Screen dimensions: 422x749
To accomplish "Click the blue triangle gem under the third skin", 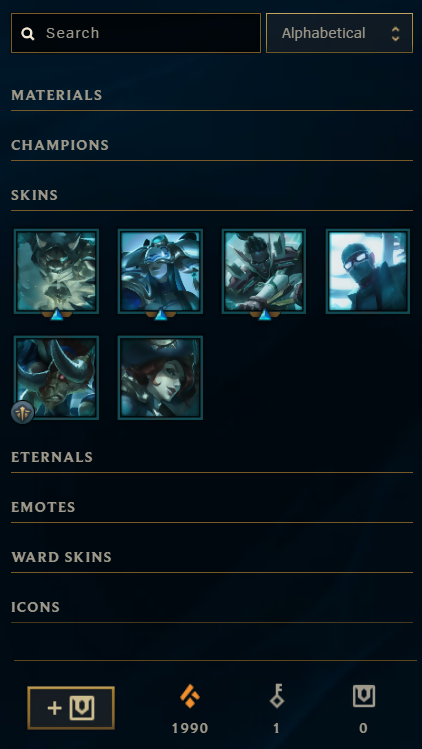I will (265, 314).
